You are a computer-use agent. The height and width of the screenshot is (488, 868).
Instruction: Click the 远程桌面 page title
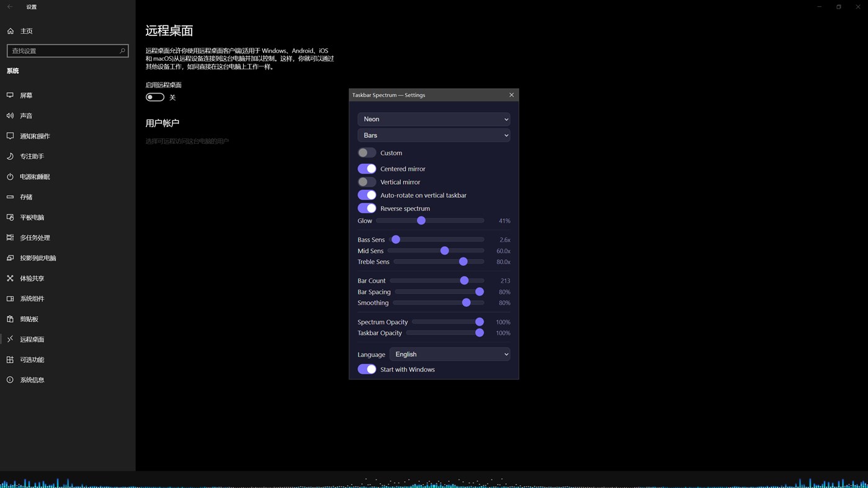pyautogui.click(x=169, y=30)
